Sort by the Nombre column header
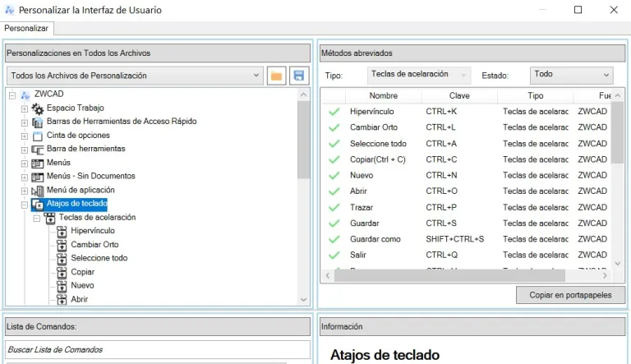 384,96
